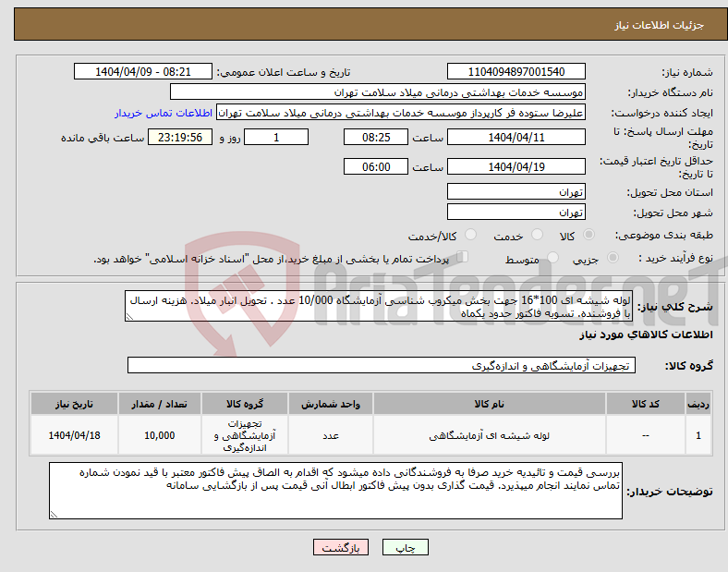
Task: Click the resize handle of توضیحات خریدار box
Action: point(54,515)
